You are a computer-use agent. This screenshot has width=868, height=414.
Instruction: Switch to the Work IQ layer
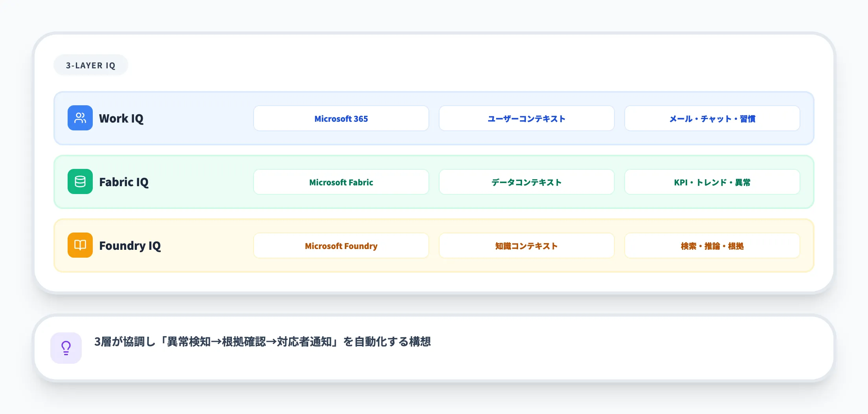coord(121,118)
